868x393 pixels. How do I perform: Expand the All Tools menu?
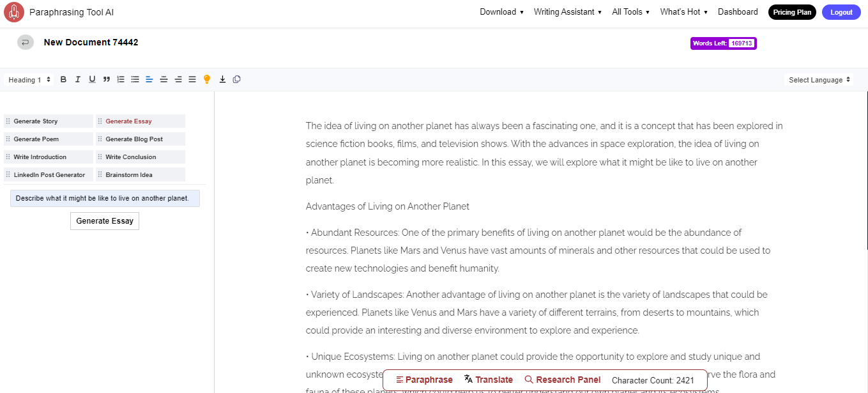[630, 12]
